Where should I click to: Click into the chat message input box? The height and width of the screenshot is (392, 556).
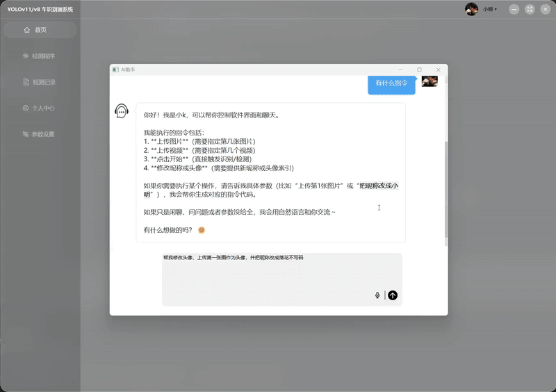pyautogui.click(x=282, y=279)
